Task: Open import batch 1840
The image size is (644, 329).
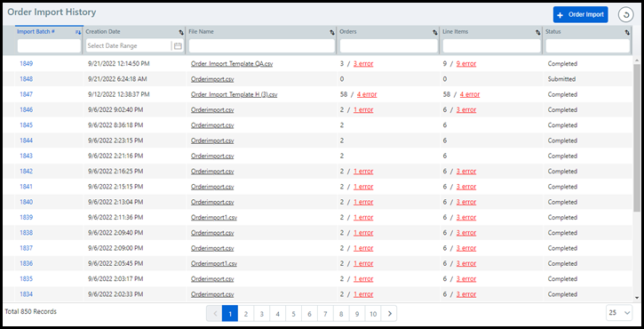Action: 27,202
